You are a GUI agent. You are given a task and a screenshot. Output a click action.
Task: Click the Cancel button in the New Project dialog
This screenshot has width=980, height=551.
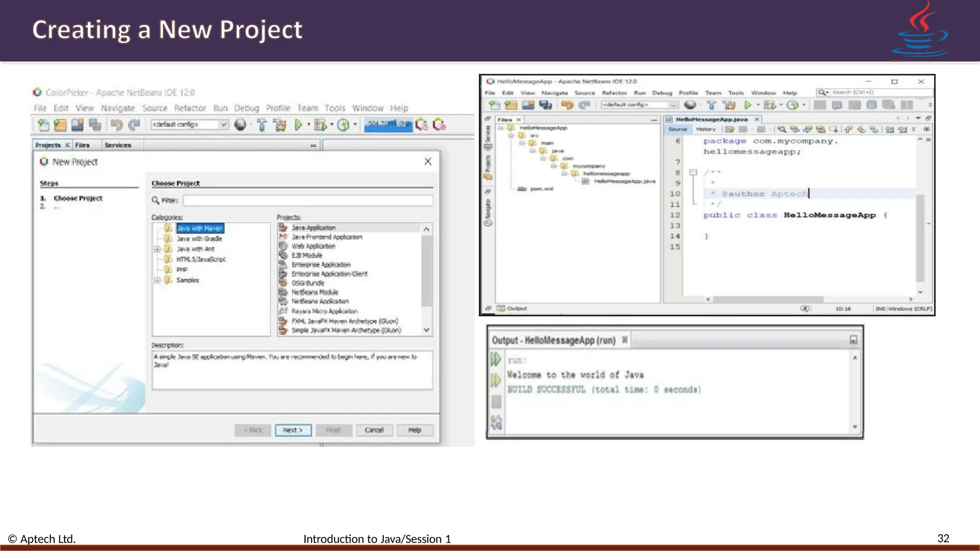pyautogui.click(x=374, y=430)
